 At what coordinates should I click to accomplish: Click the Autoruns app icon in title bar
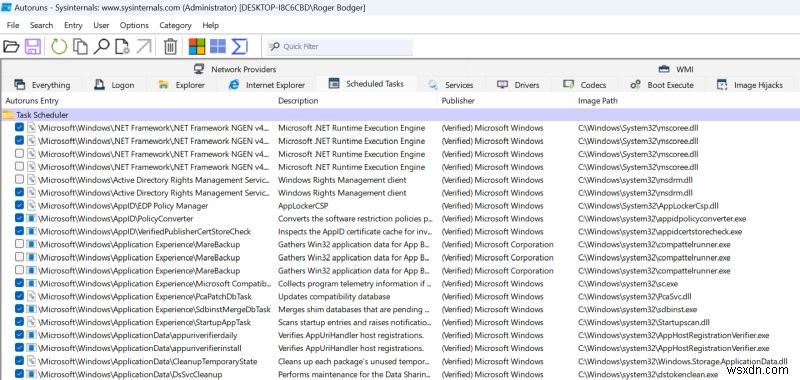pyautogui.click(x=6, y=8)
